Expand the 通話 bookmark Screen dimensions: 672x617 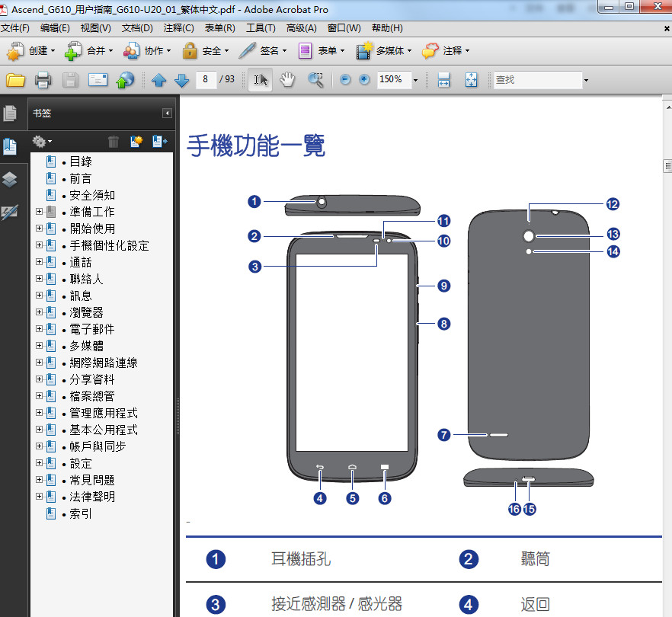pyautogui.click(x=39, y=262)
